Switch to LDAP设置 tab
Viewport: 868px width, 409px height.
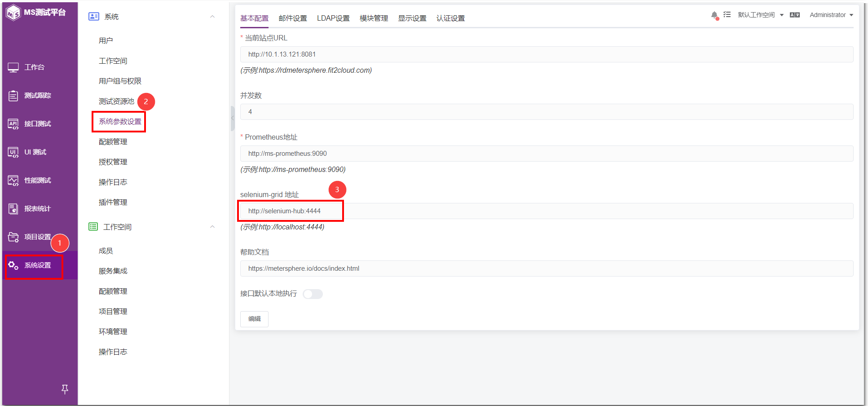333,18
